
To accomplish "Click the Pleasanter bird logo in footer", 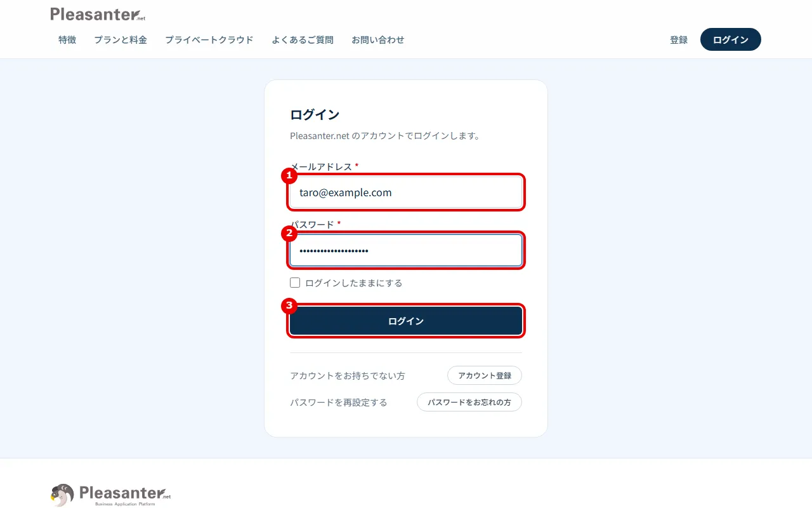I will (111, 495).
